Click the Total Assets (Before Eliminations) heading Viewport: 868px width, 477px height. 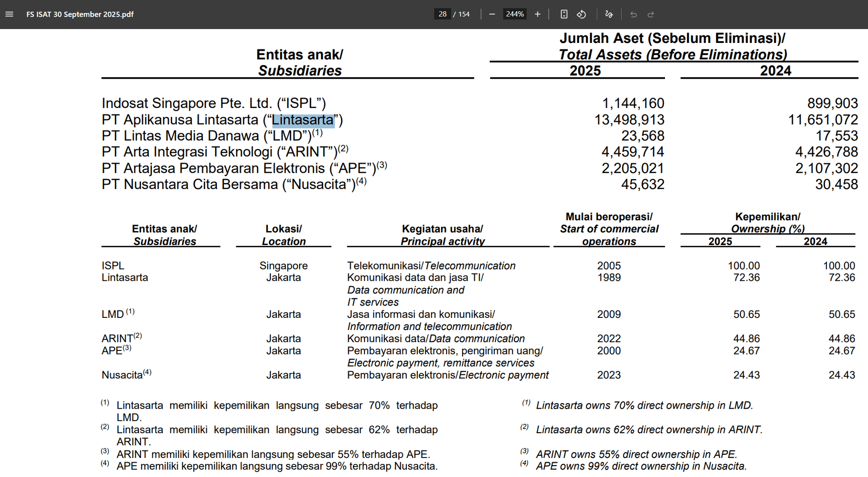coord(673,55)
